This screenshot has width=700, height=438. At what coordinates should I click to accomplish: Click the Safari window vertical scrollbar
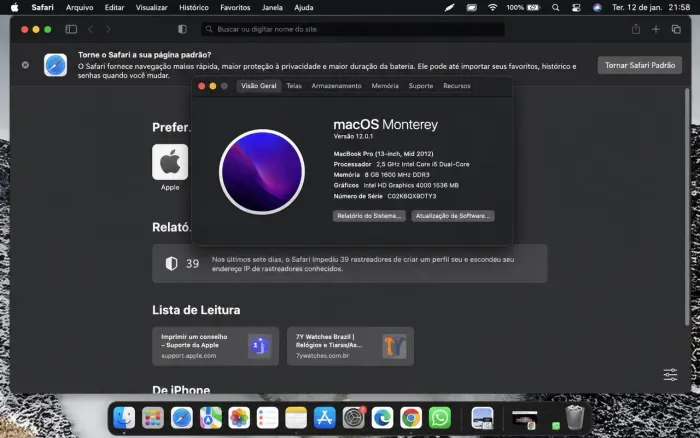[x=687, y=207]
